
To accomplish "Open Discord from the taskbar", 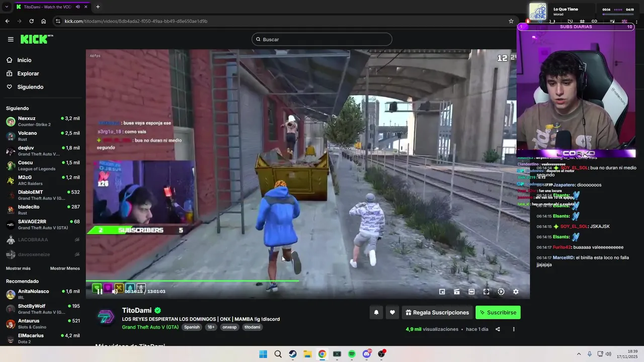I will [x=367, y=354].
